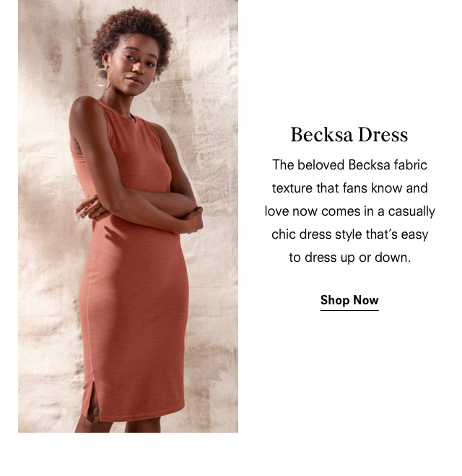Open the Becksa Dress heading
The width and height of the screenshot is (462, 476).
click(349, 134)
